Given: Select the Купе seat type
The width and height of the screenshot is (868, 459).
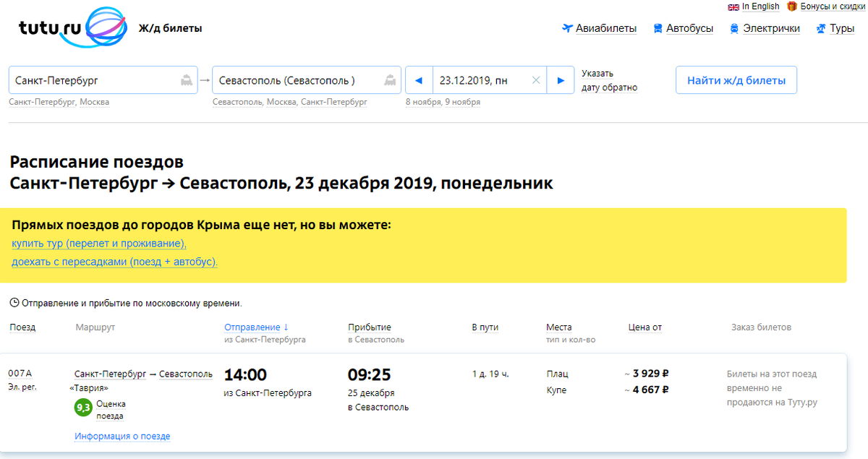Looking at the screenshot, I should (x=556, y=390).
